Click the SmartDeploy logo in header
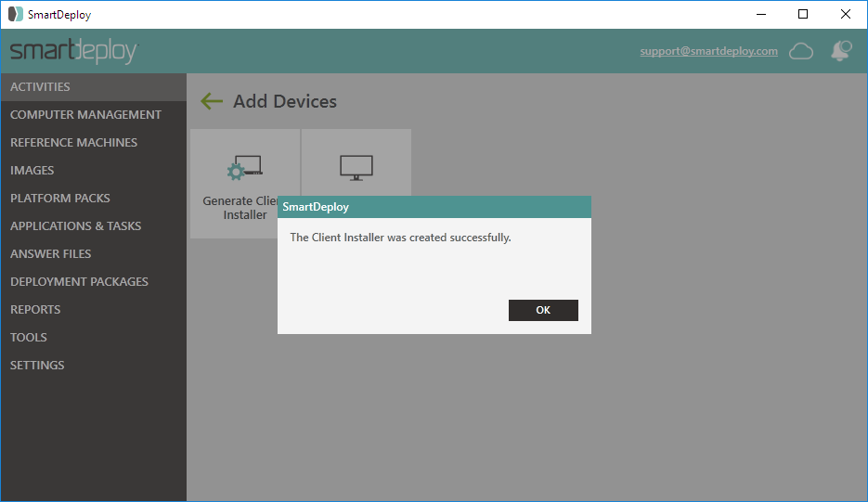This screenshot has width=868, height=502. point(73,51)
